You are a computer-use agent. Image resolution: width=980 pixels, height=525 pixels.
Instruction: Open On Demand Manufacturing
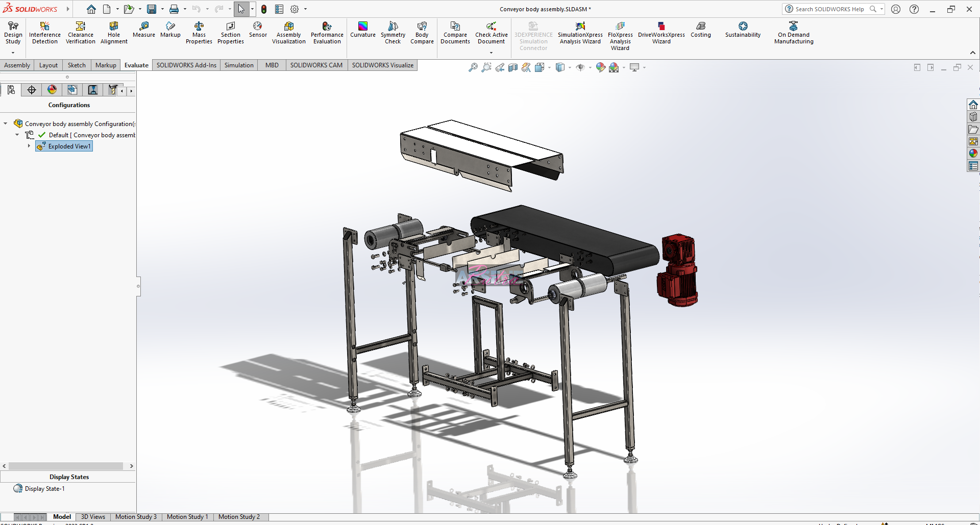[794, 33]
